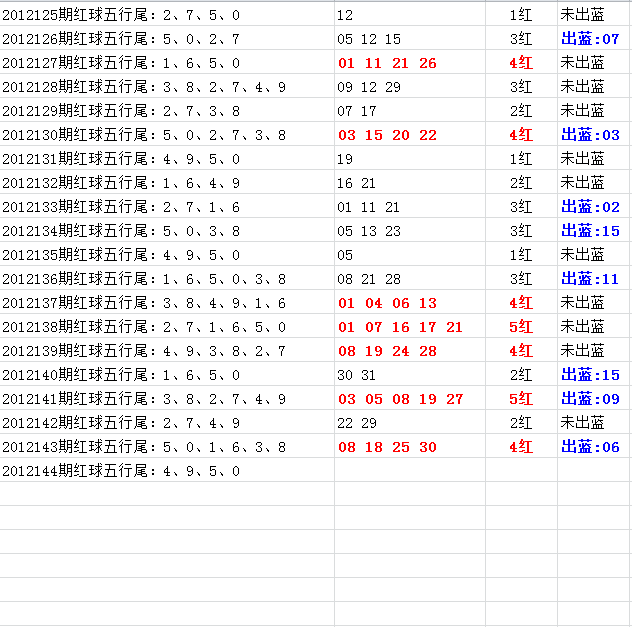Viewport: 632px width, 627px height.
Task: Select the 2012132期红球五行尾 cell
Action: [x=120, y=183]
